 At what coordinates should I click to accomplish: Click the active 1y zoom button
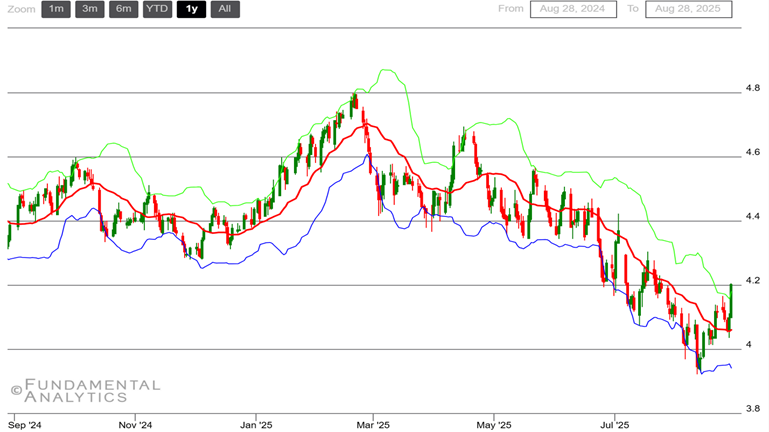pyautogui.click(x=191, y=10)
